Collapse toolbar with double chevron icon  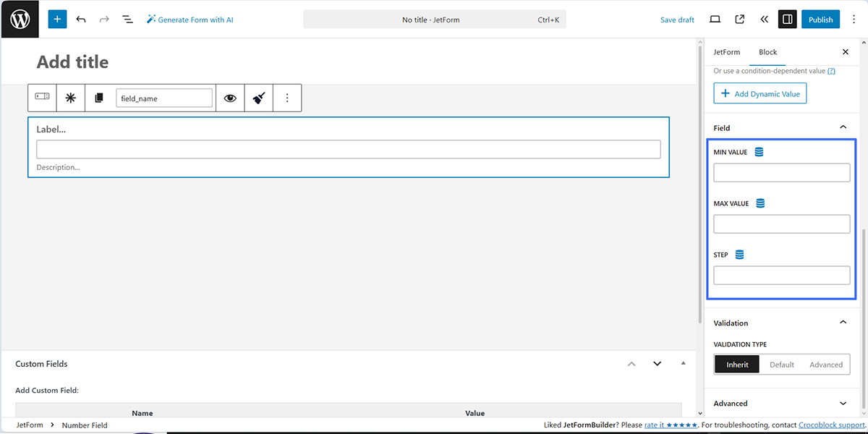(x=765, y=20)
